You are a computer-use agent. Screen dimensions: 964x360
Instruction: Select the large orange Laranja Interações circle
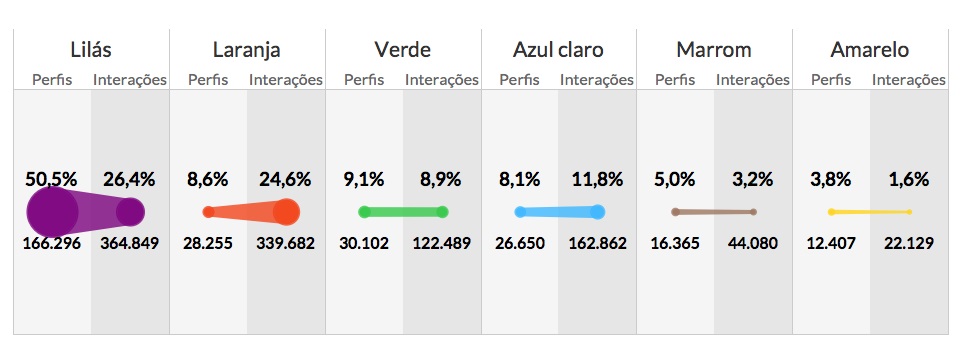(x=286, y=212)
